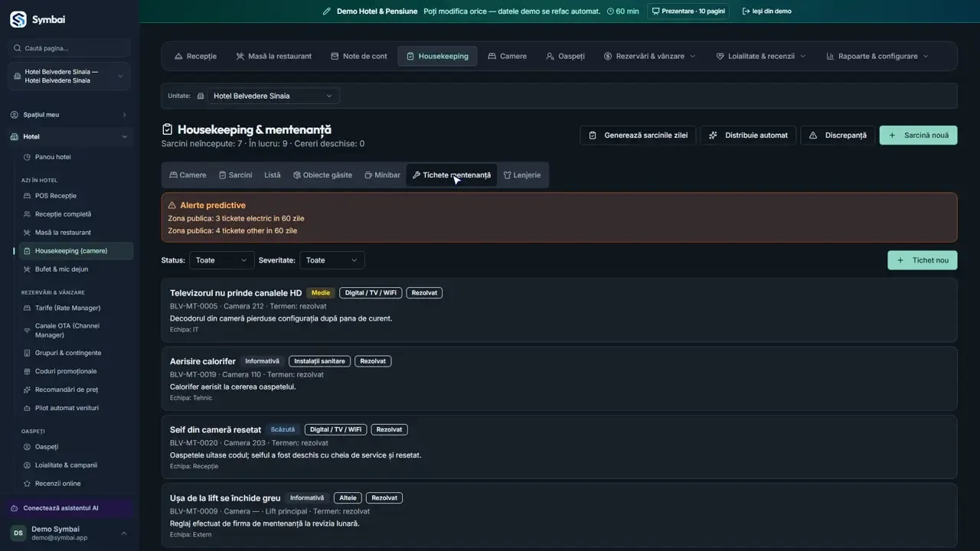Open the Recepție top navigation tab
This screenshot has height=551, width=980.
(x=196, y=56)
